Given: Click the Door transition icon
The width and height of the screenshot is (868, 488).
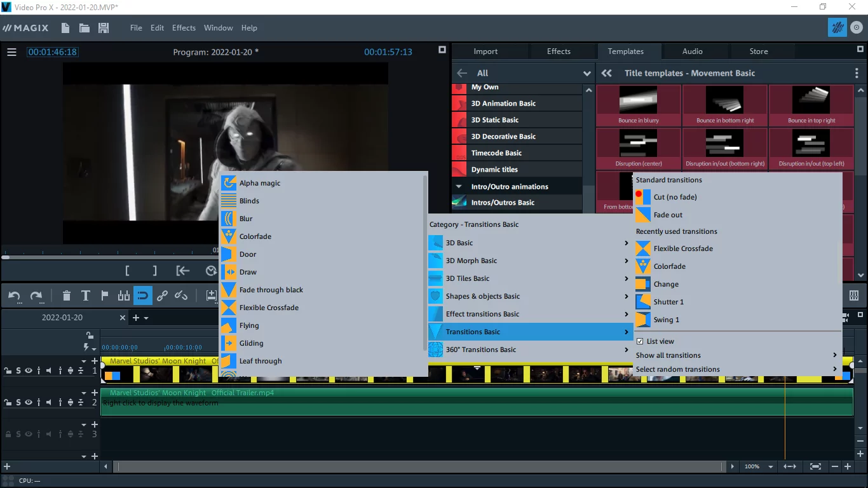Looking at the screenshot, I should 229,254.
